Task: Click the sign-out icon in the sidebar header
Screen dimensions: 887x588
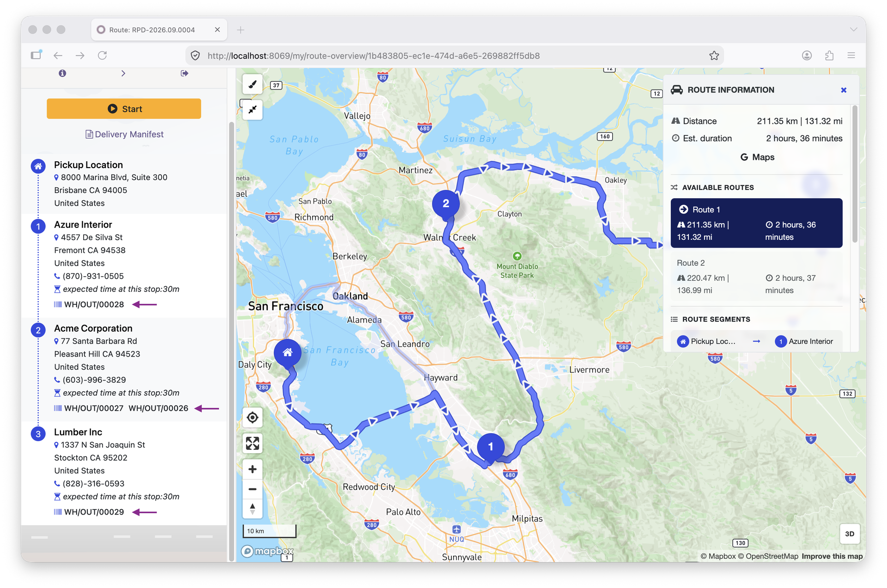Action: tap(184, 73)
